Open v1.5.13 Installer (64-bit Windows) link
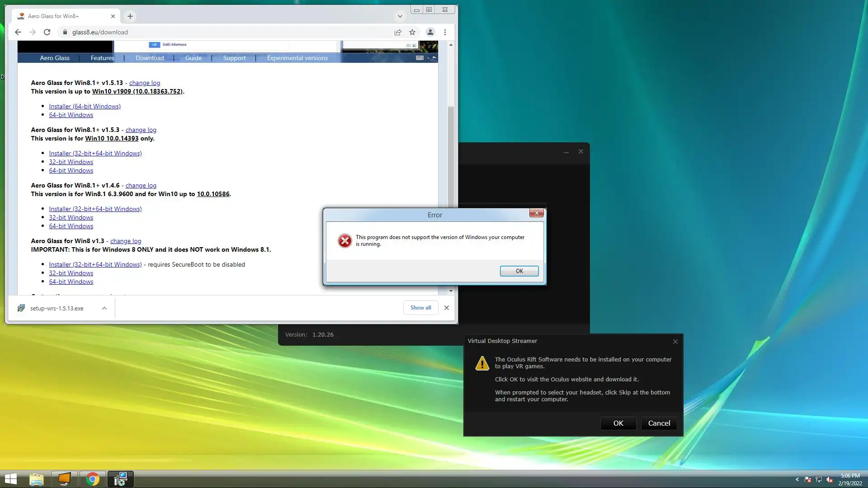 click(85, 106)
